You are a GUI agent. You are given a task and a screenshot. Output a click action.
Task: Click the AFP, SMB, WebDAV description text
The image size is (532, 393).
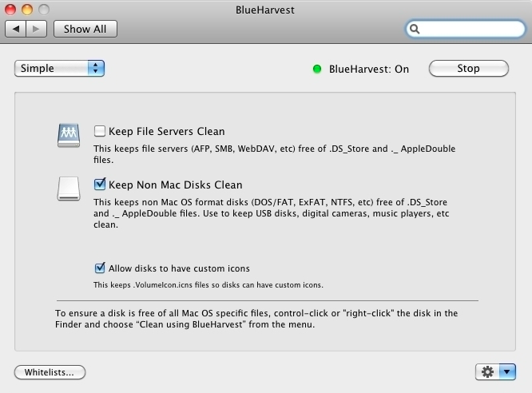coord(275,154)
